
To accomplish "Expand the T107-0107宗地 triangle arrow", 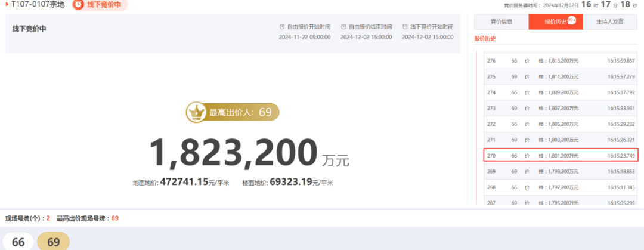I will (x=7, y=4).
